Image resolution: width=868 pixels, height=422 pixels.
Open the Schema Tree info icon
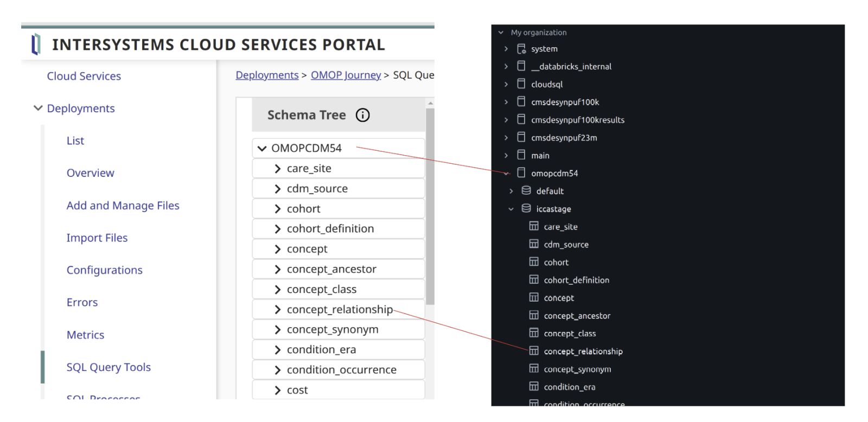(362, 115)
